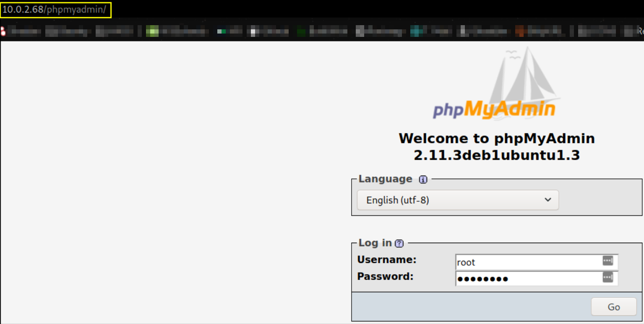Click the "Welcome to phpMyAdmin" heading text
Screen dimensions: 644x324
(497, 138)
